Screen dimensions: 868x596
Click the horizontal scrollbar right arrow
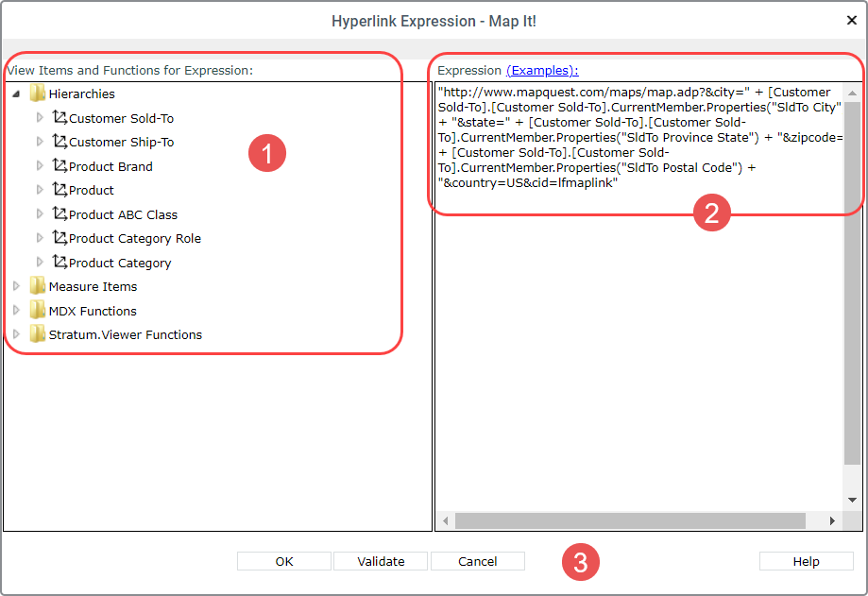point(832,520)
